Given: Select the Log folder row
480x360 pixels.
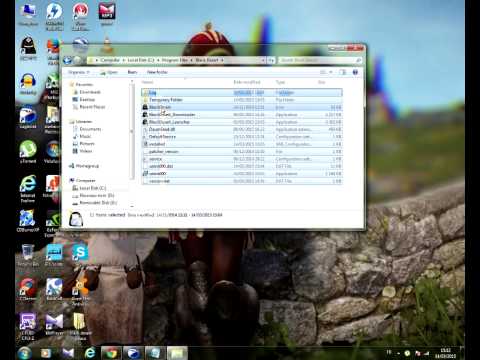Looking at the screenshot, I should pyautogui.click(x=242, y=92).
